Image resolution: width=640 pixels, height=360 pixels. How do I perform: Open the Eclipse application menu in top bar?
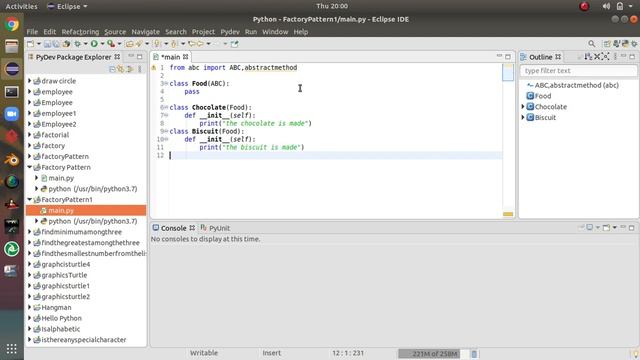pyautogui.click(x=68, y=6)
